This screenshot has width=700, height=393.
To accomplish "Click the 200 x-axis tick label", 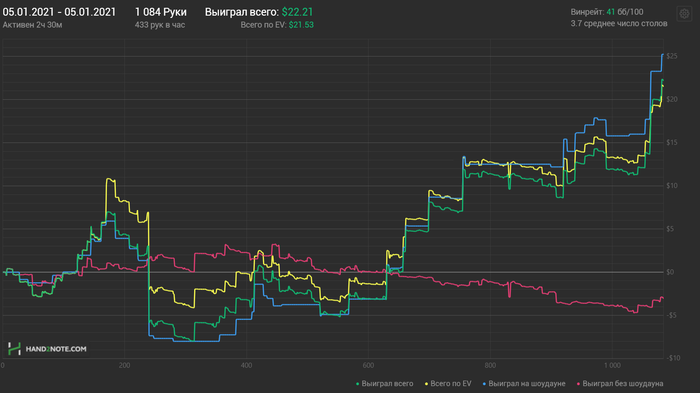I will click(x=125, y=365).
